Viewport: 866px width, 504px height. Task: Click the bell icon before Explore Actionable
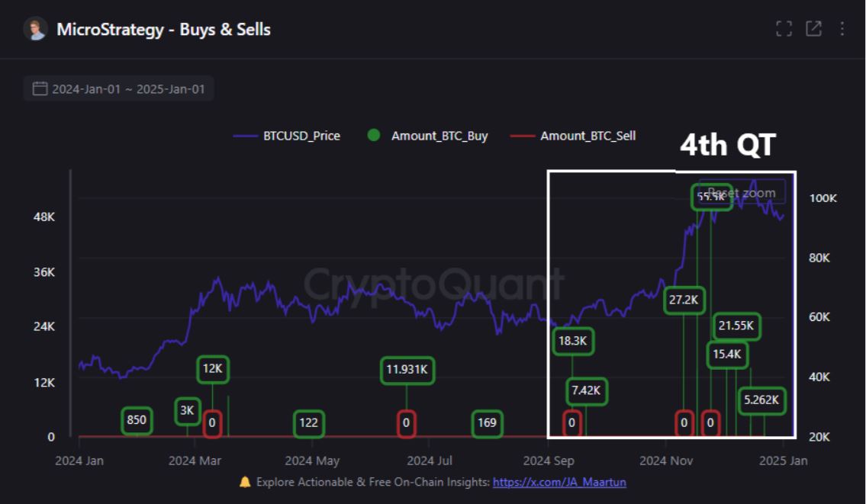click(245, 482)
